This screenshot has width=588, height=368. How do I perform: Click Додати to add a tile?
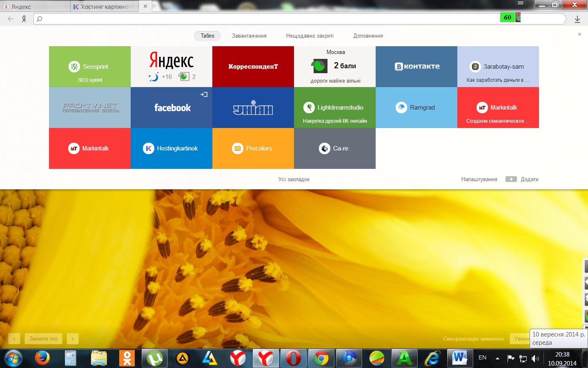[522, 179]
